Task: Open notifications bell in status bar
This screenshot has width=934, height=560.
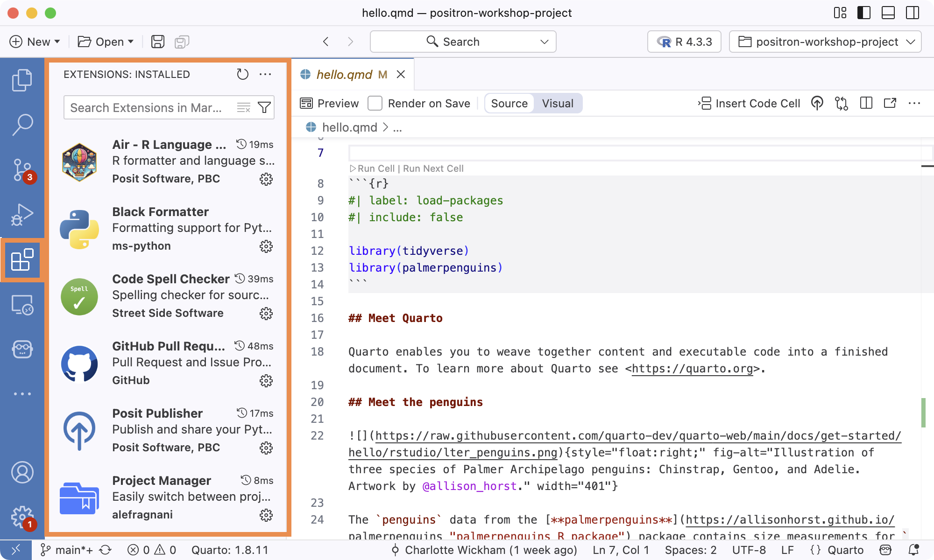Action: click(914, 550)
